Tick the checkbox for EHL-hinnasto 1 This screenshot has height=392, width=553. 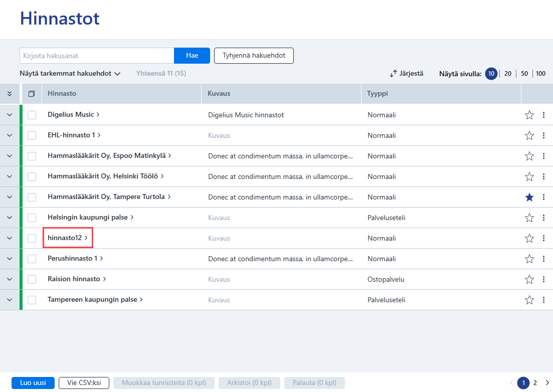coord(32,135)
